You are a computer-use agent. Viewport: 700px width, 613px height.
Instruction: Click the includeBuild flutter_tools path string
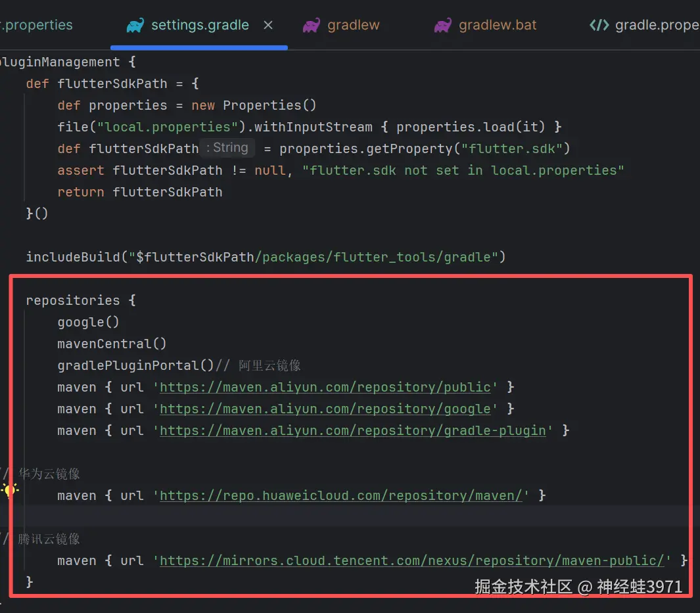click(316, 257)
